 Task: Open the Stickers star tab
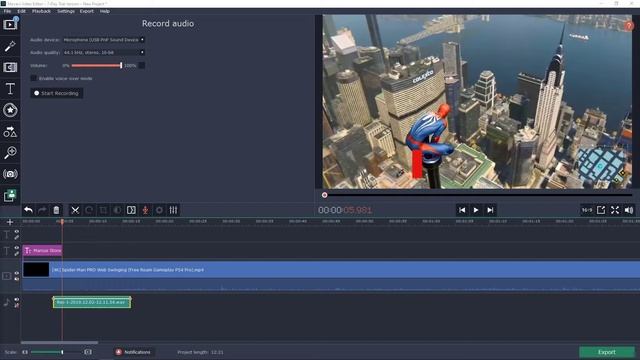(x=10, y=110)
